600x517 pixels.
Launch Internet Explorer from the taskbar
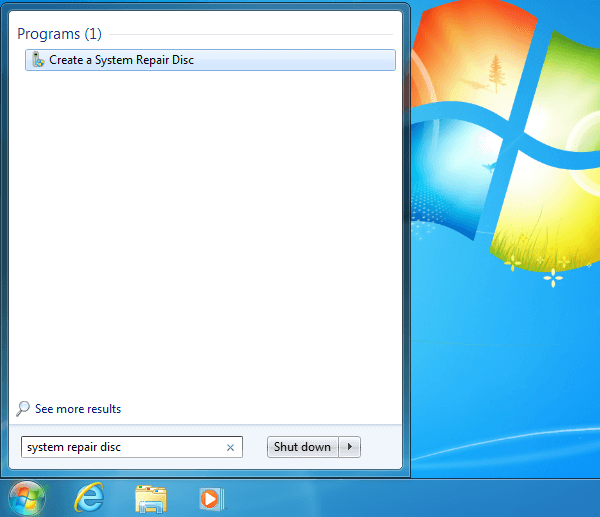click(89, 498)
